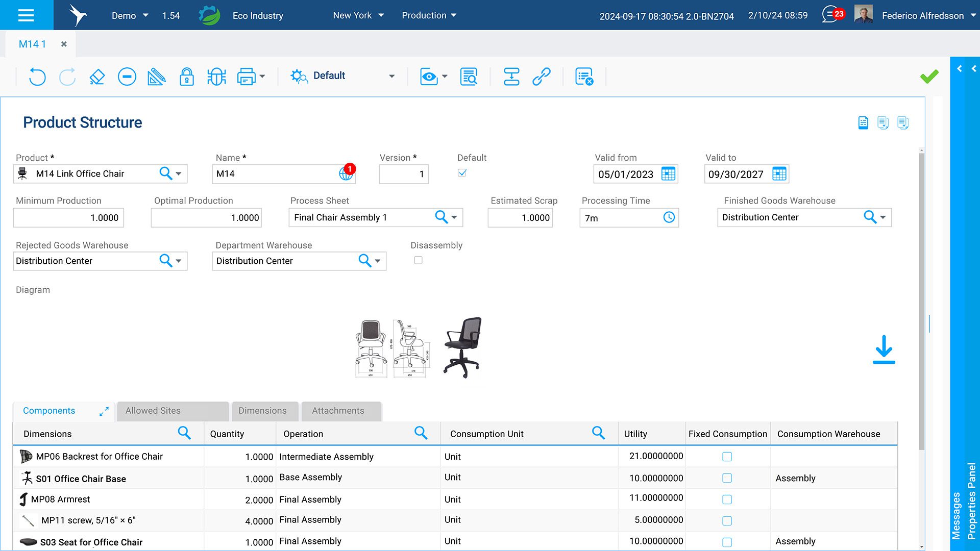Expand the Process Sheet dropdown arrow
This screenshot has height=551, width=980.
(454, 217)
